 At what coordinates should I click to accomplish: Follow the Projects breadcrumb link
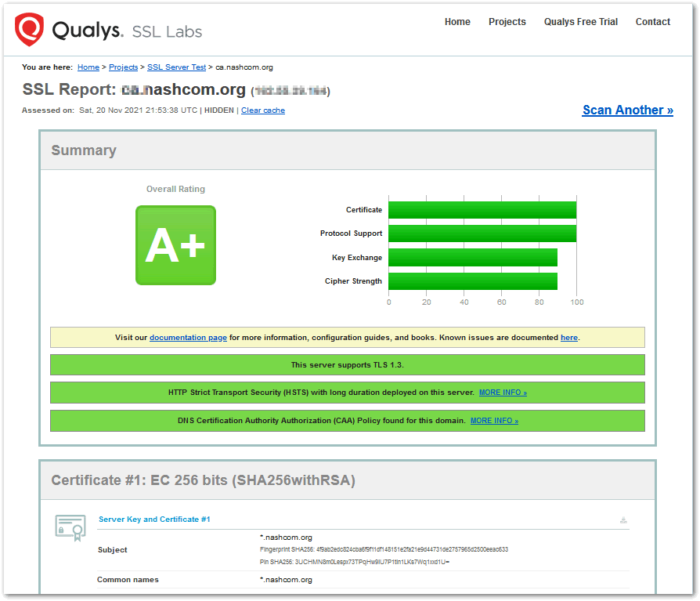coord(123,67)
